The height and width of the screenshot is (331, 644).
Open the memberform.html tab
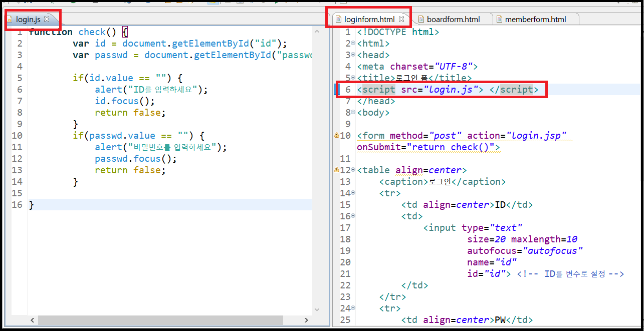click(x=536, y=20)
